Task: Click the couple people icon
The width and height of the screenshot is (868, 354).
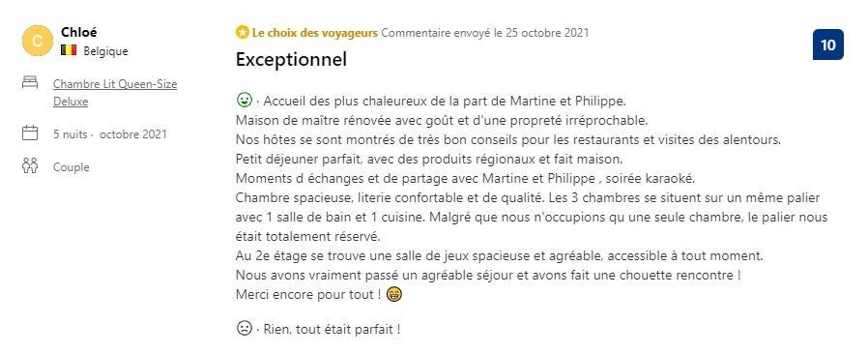Action: [x=30, y=165]
